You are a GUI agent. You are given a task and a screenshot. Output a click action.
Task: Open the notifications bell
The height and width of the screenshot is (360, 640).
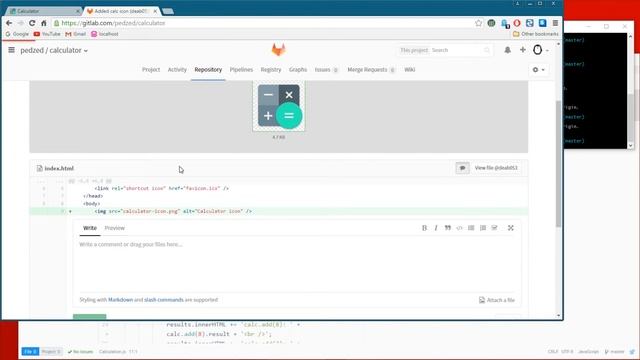pos(507,50)
